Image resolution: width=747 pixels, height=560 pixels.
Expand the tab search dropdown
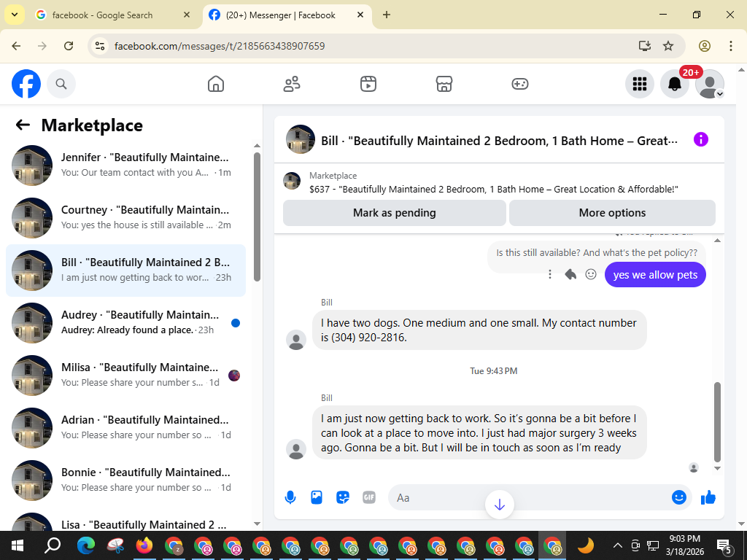(x=15, y=15)
